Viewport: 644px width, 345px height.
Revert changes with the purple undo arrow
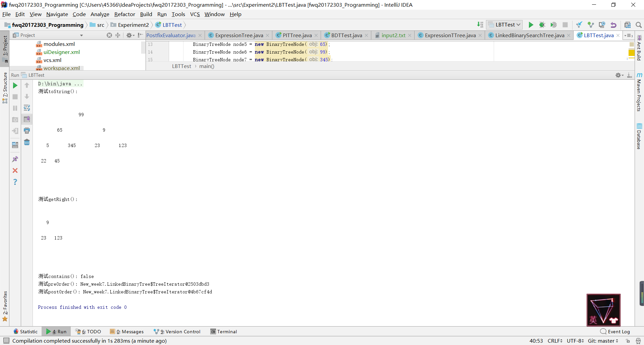click(x=613, y=25)
